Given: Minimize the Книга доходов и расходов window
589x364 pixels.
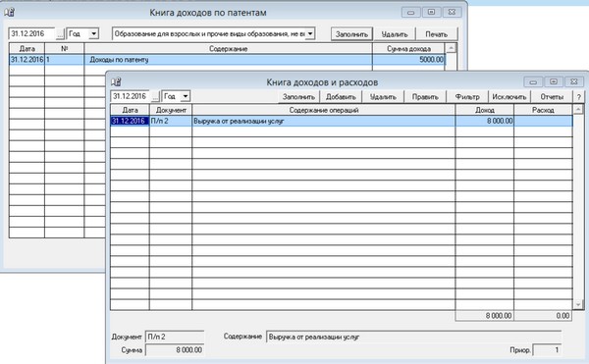Looking at the screenshot, I should click(533, 81).
